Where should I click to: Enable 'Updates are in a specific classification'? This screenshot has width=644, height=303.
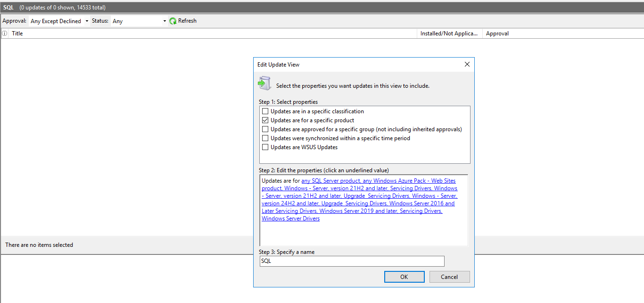(265, 111)
